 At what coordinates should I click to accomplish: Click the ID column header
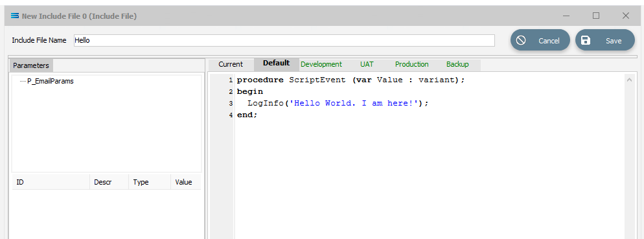51,182
